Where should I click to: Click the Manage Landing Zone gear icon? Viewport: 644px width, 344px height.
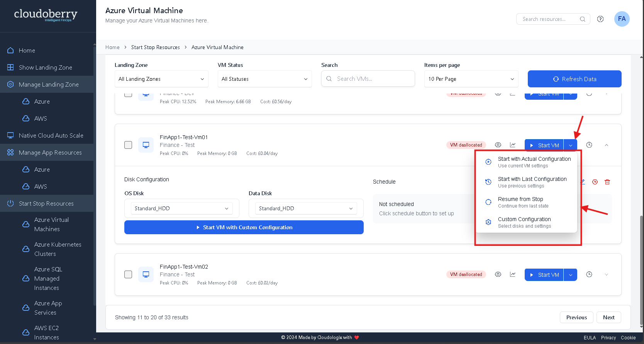10,84
